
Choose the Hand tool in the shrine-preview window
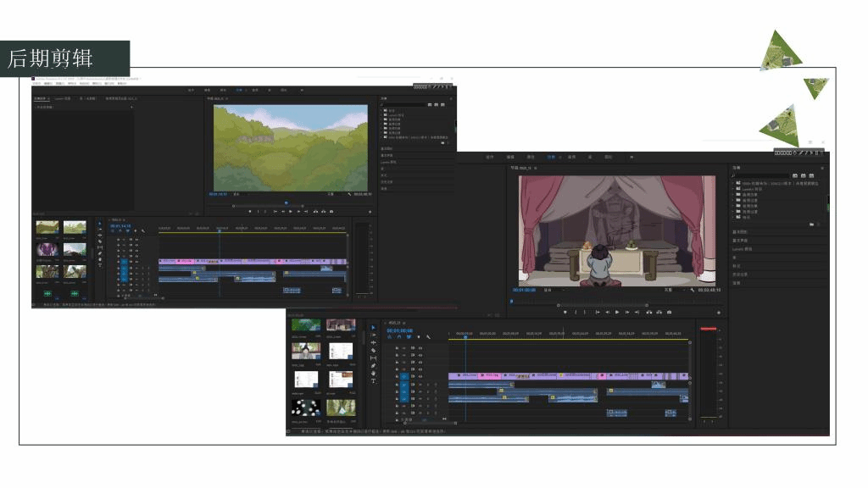tap(373, 374)
